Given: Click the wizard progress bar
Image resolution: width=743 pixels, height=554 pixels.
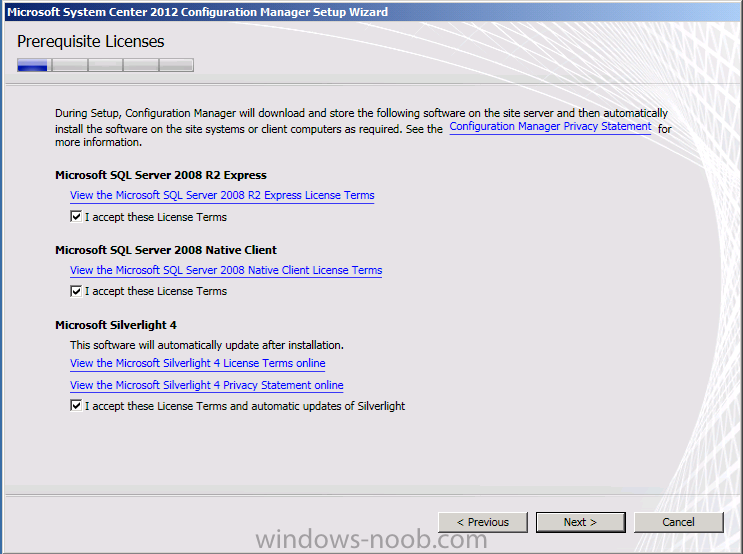Looking at the screenshot, I should tap(105, 65).
